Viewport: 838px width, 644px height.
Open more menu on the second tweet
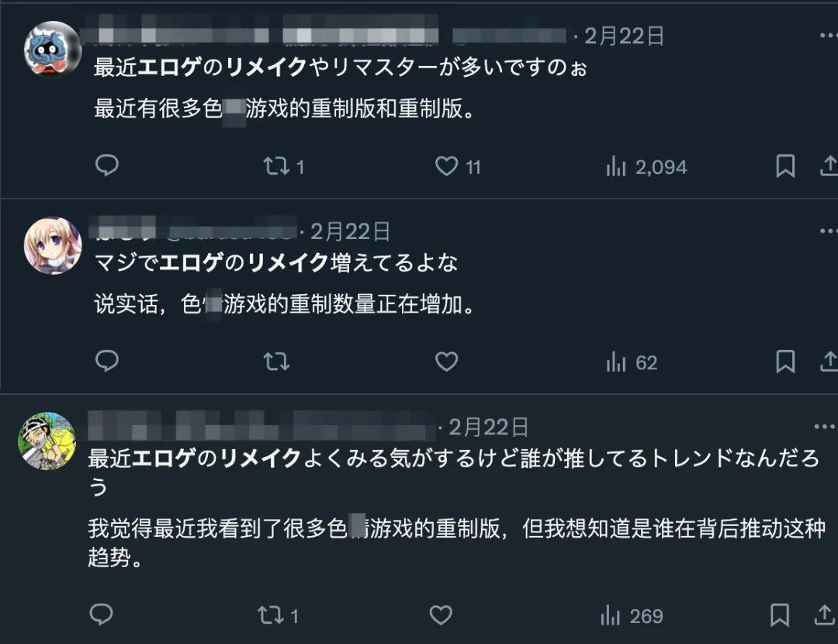pos(828,231)
